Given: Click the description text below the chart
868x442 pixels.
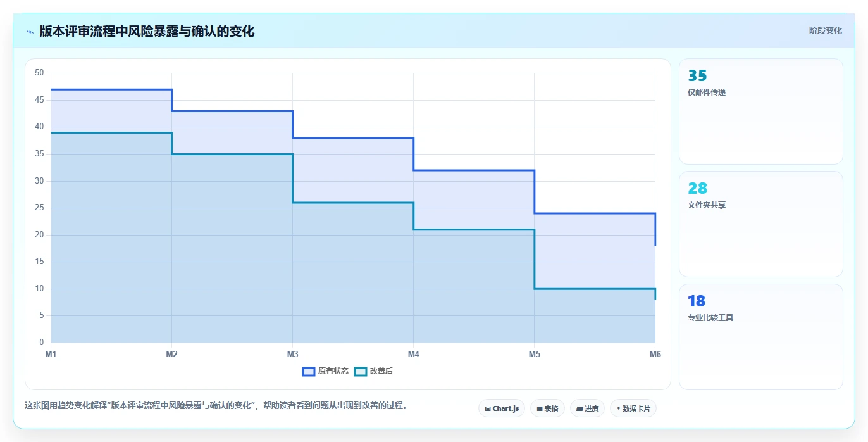Looking at the screenshot, I should point(216,405).
